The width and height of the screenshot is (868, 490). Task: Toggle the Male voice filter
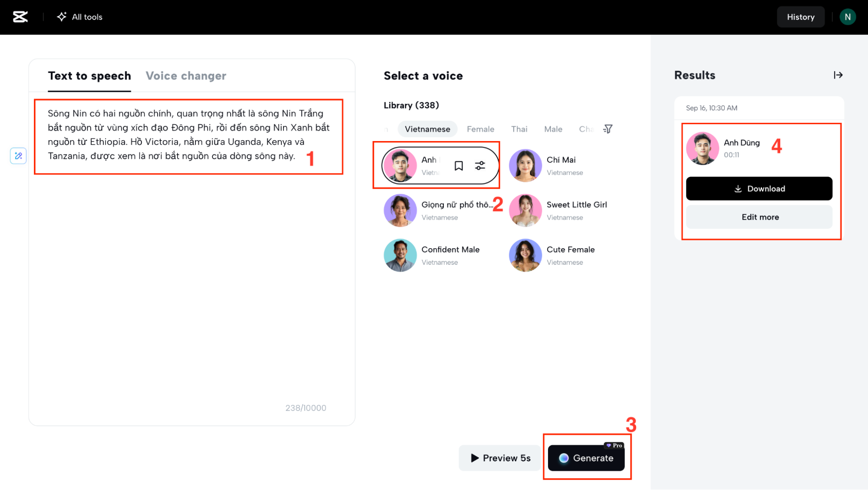click(553, 129)
